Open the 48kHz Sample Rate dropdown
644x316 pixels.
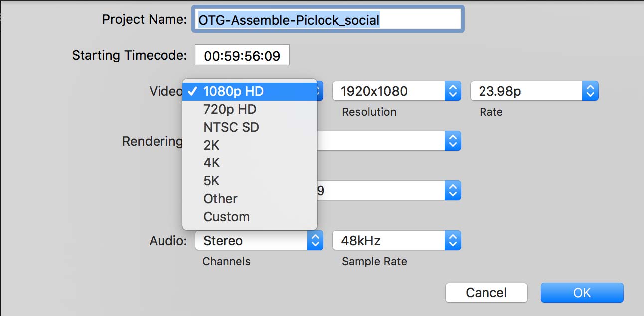[396, 241]
